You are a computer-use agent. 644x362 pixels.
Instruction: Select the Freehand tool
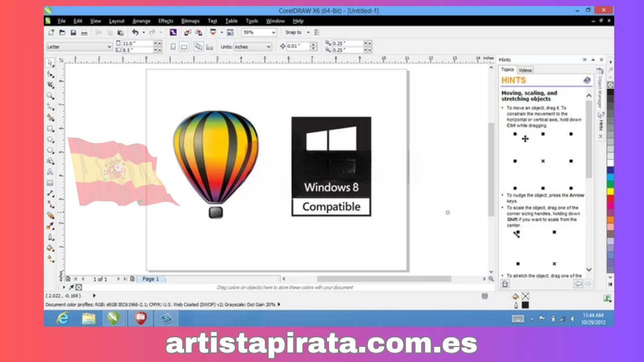pyautogui.click(x=50, y=107)
